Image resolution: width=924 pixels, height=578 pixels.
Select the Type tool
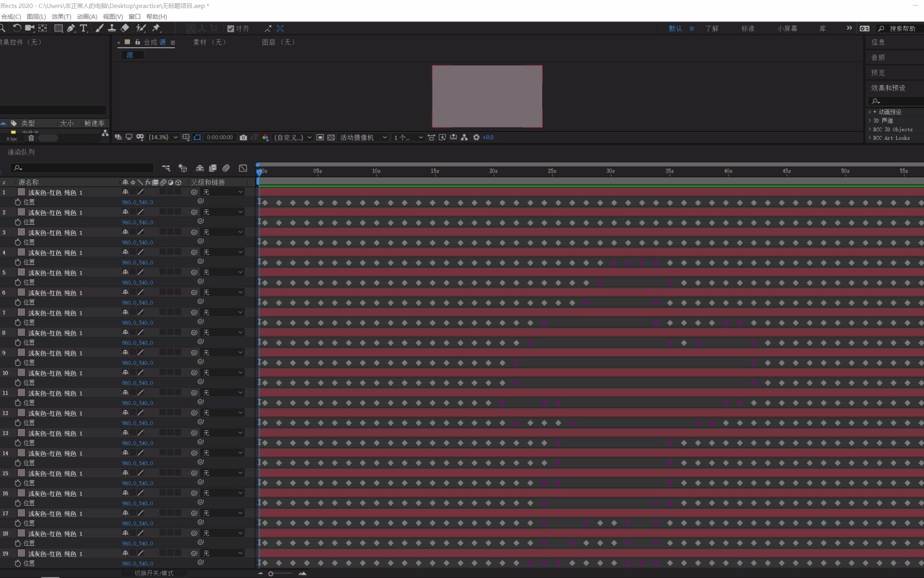83,28
